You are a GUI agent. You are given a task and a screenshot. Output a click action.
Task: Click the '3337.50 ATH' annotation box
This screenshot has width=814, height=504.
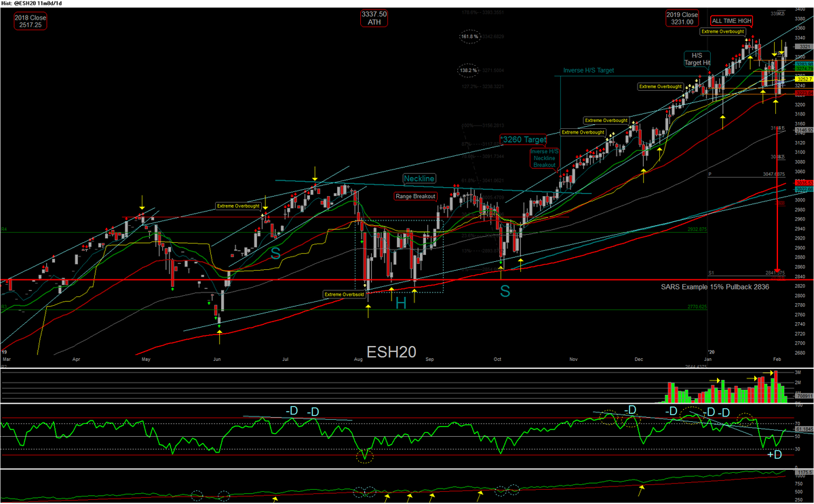374,18
